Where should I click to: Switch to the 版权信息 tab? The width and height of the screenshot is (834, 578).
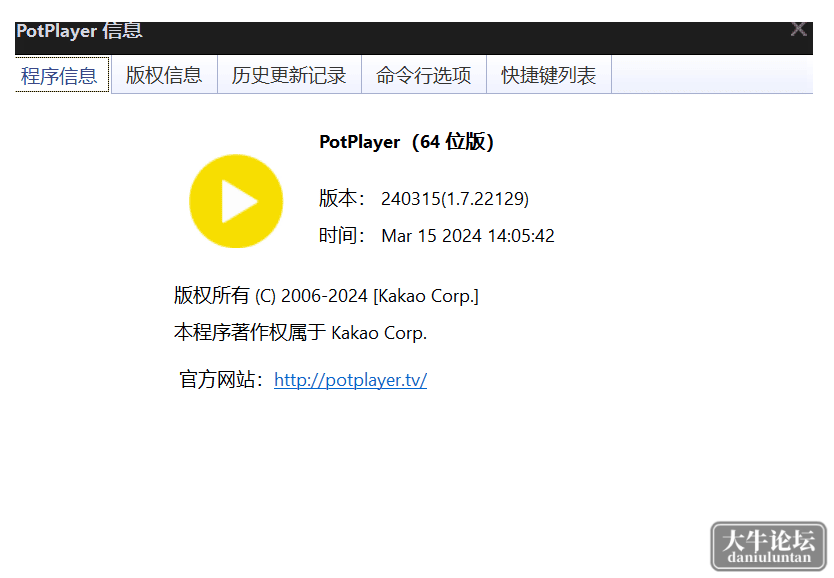click(164, 75)
